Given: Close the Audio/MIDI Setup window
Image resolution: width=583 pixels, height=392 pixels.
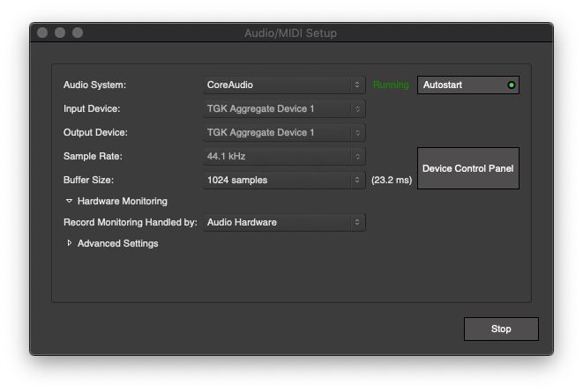Looking at the screenshot, I should (x=42, y=33).
